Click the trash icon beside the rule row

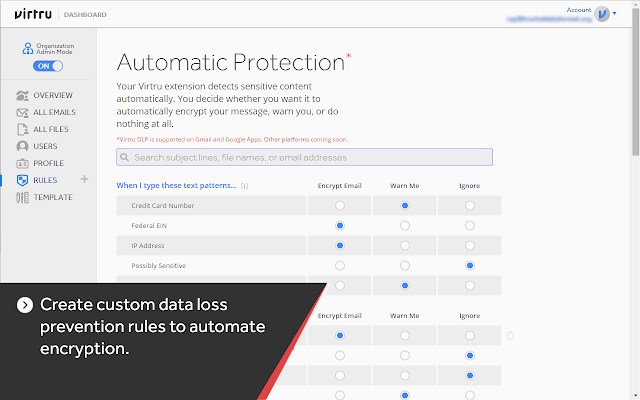tap(510, 336)
